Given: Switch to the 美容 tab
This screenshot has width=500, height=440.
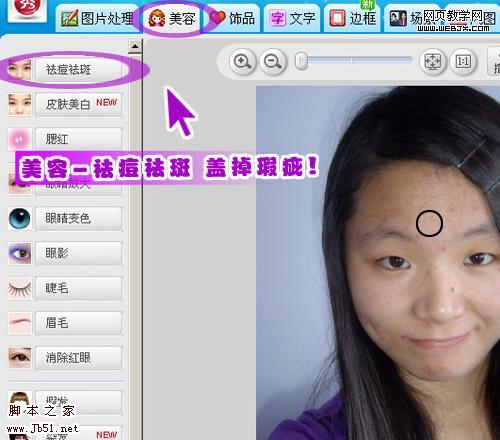Looking at the screenshot, I should click(x=172, y=18).
